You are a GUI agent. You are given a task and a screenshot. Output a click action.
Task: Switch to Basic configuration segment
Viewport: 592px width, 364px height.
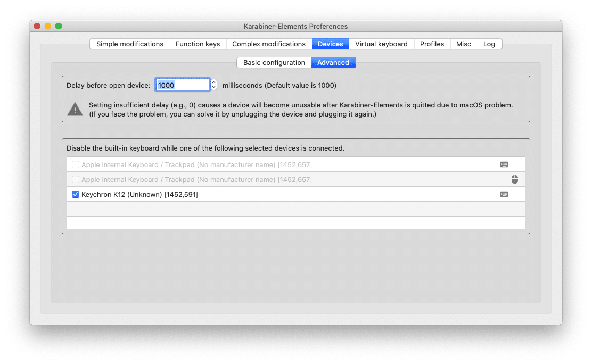click(x=274, y=63)
